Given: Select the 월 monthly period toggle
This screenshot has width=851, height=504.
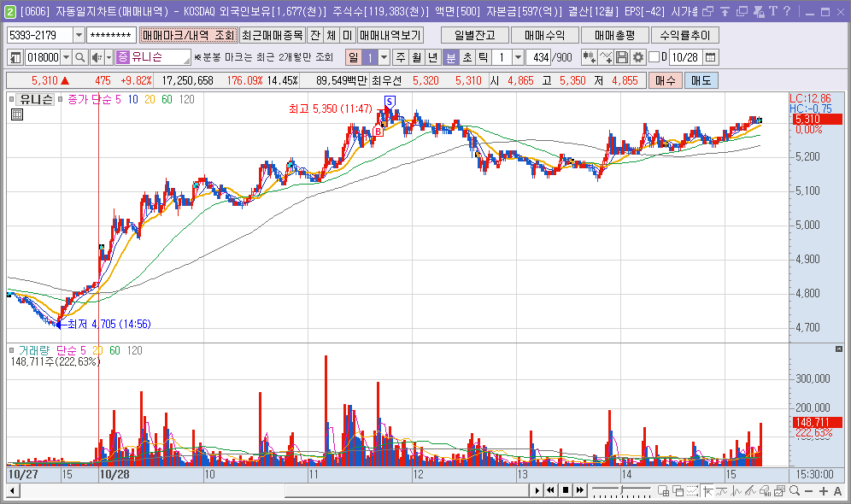Looking at the screenshot, I should tap(417, 57).
